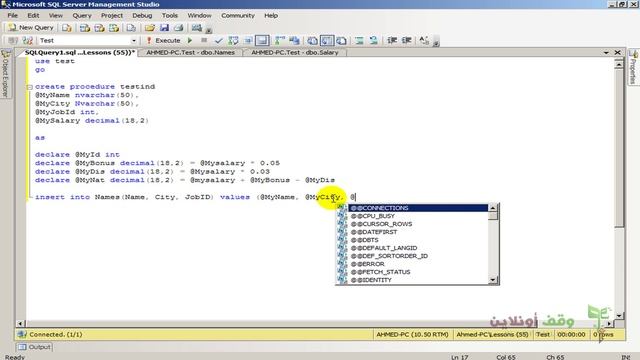The width and height of the screenshot is (640, 360).
Task: Open the View menu
Action: 56,16
